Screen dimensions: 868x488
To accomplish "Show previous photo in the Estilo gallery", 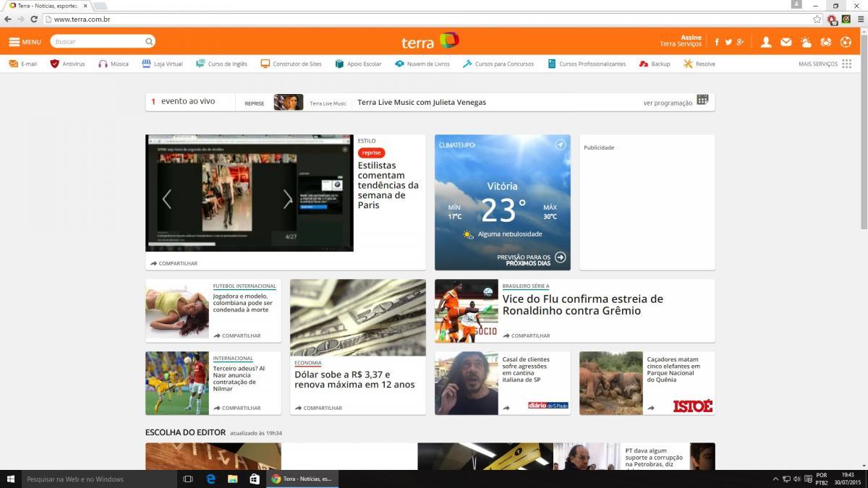I will click(x=166, y=199).
